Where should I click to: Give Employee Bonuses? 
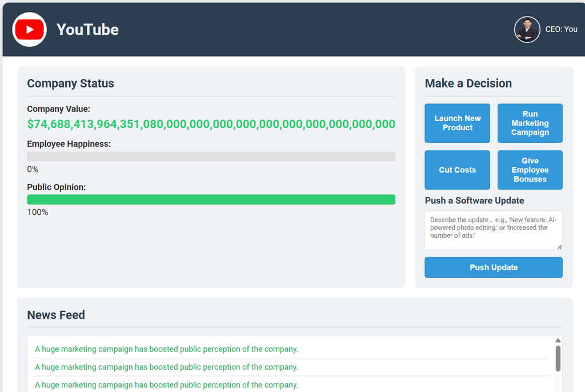tap(530, 170)
